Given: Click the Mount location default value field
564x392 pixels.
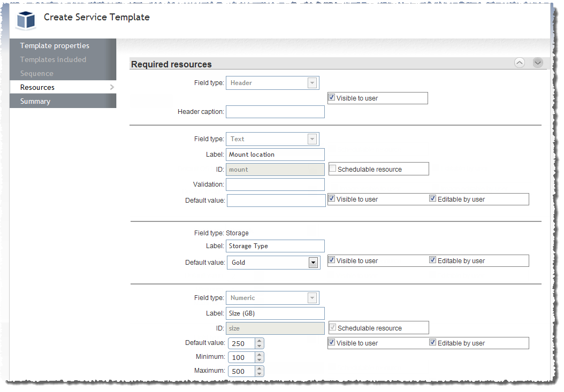Looking at the screenshot, I should point(276,201).
